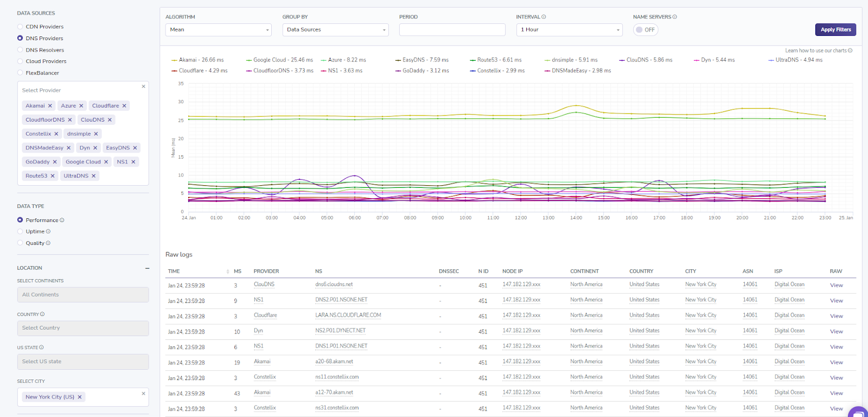Select FlexBalancer data source
Image resolution: width=868 pixels, height=417 pixels.
coord(20,73)
